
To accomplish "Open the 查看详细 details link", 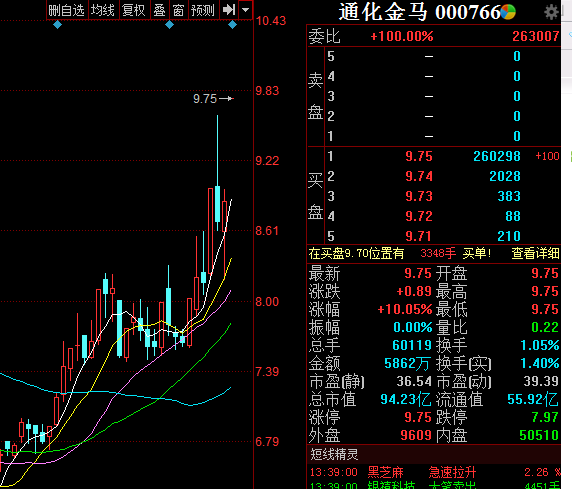I will point(535,253).
